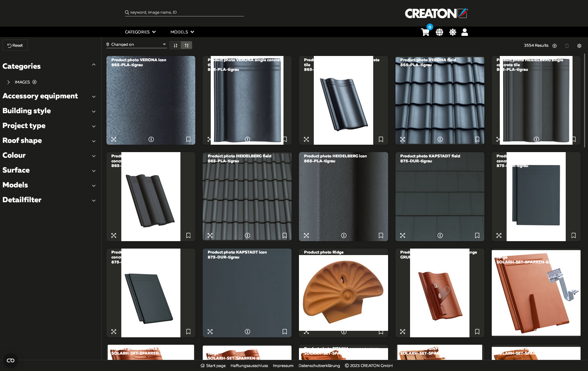Remove the IMAGES category filter
Image resolution: width=588 pixels, height=371 pixels.
point(34,82)
